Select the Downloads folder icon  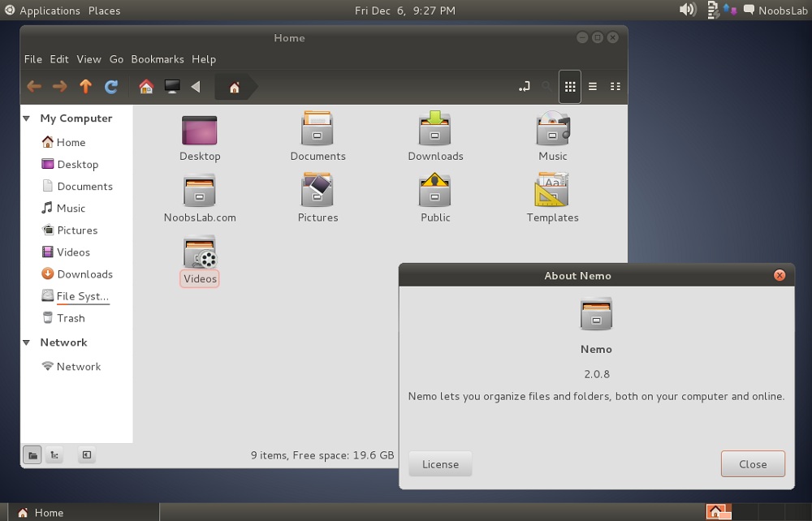click(435, 128)
